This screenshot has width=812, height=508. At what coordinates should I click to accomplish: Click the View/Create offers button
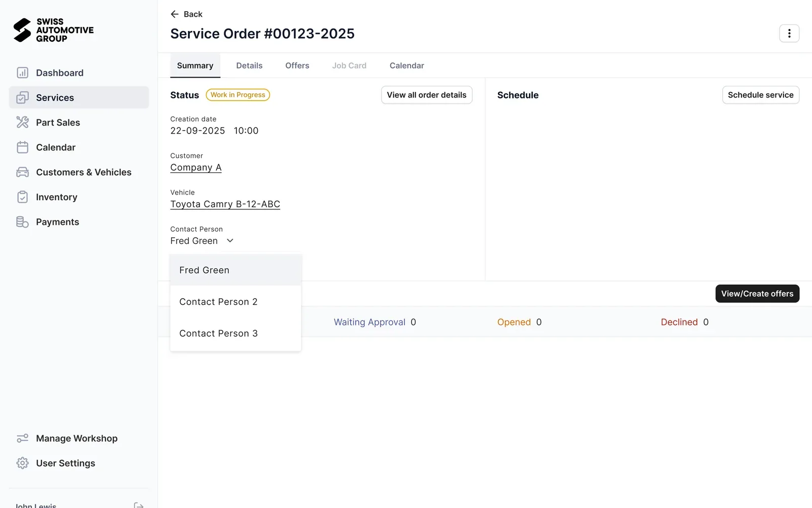757,294
